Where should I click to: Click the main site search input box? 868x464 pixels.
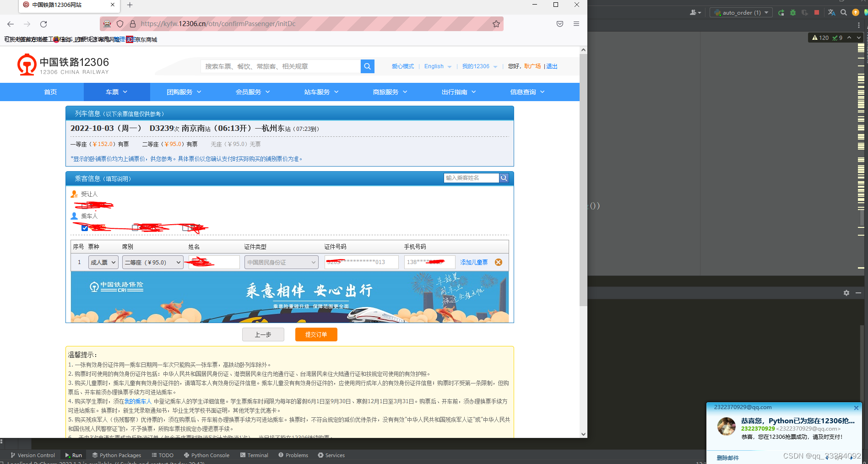tap(281, 66)
